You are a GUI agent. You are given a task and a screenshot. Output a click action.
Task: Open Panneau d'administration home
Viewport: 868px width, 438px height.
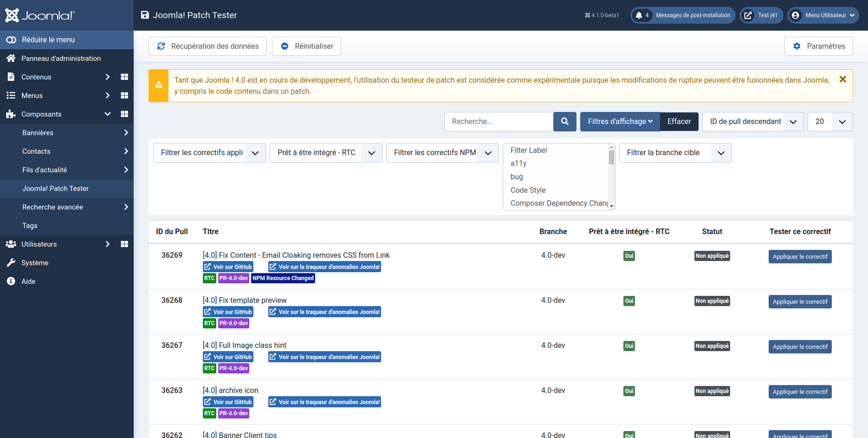pos(61,59)
